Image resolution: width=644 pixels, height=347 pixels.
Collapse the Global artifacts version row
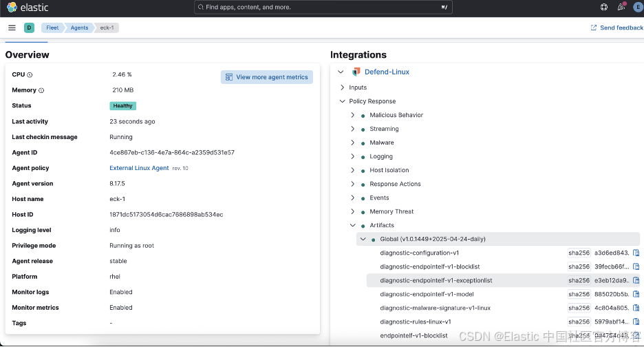click(x=363, y=239)
